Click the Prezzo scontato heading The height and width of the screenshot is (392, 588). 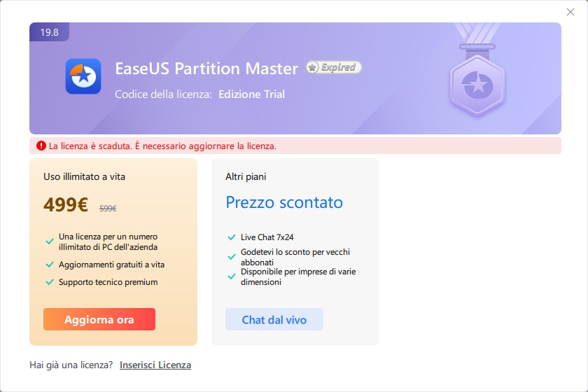pos(284,202)
